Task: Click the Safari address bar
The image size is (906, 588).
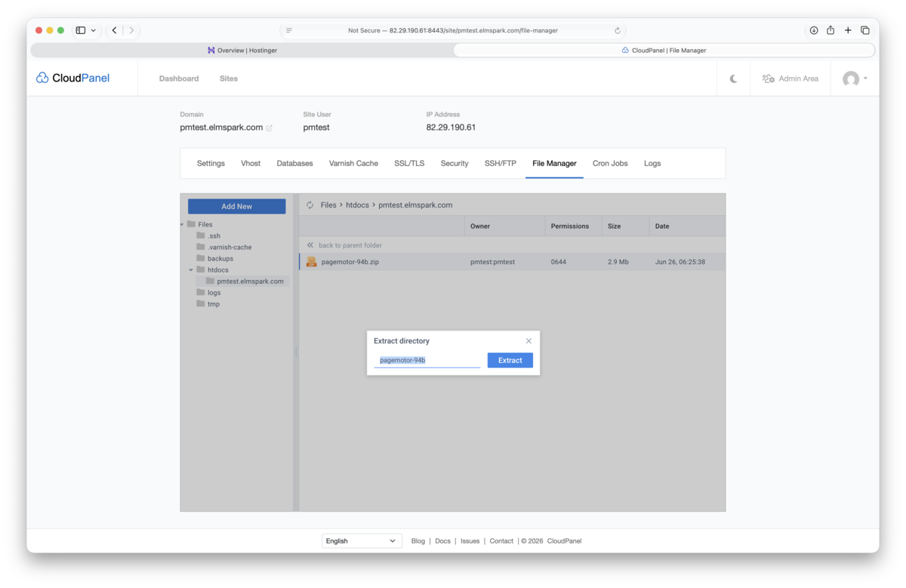Action: coord(453,30)
